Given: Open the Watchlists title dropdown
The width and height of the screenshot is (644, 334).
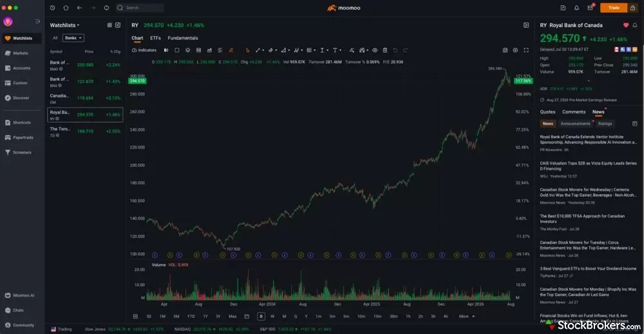Looking at the screenshot, I should click(x=64, y=25).
